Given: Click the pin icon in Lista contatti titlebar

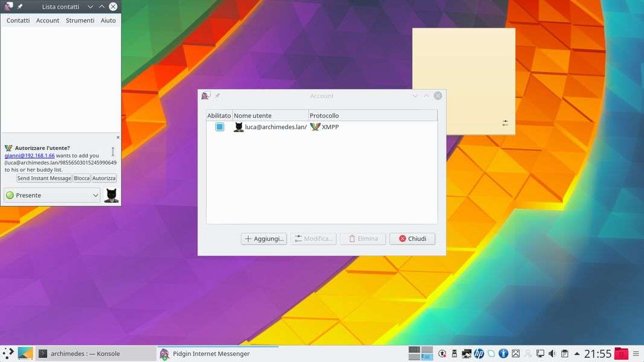Looking at the screenshot, I should 20,7.
